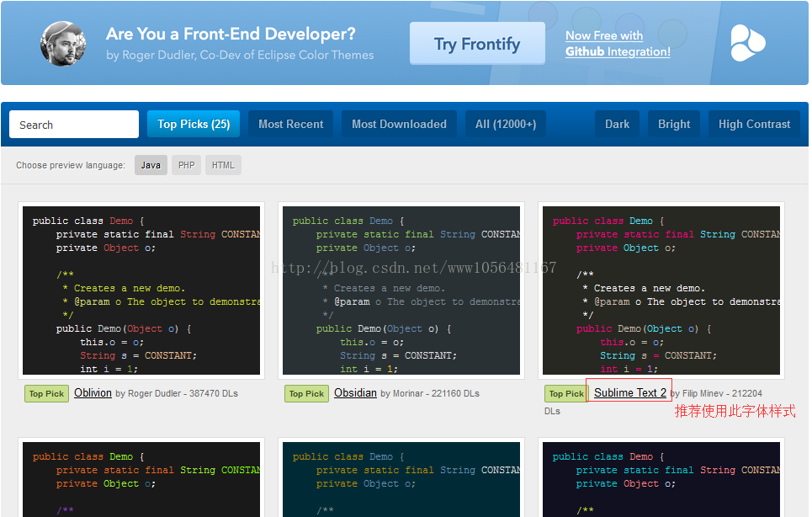
Task: Open the Sublime Text 2 theme preview thumbnail
Action: [x=661, y=290]
